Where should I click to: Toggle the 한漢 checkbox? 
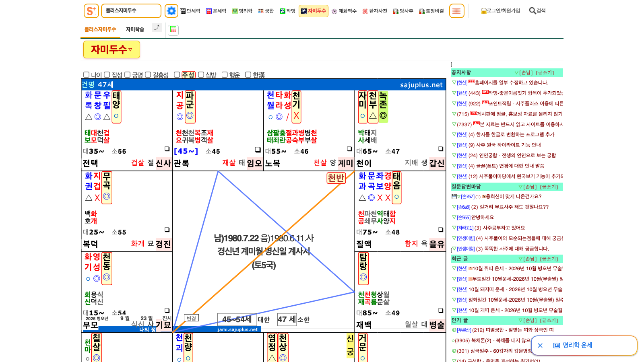pyautogui.click(x=248, y=74)
